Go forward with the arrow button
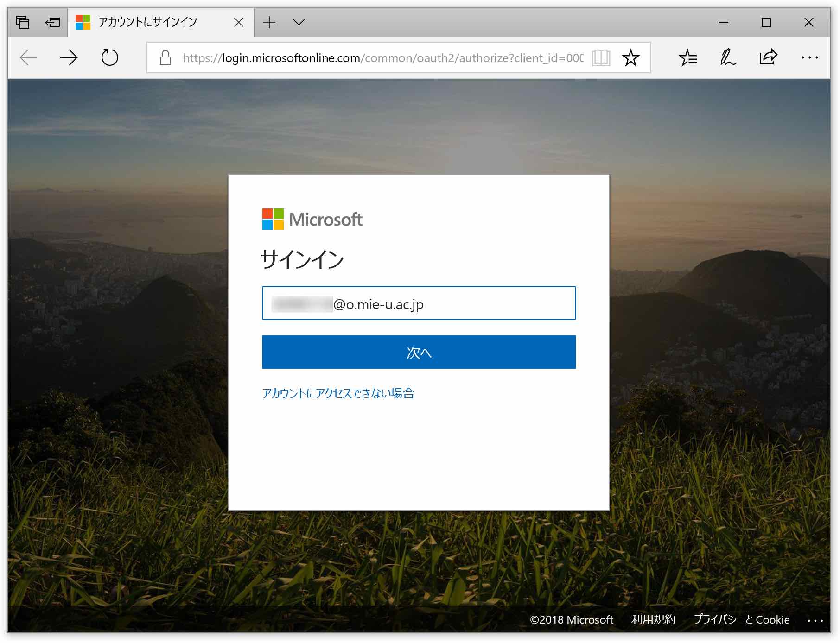This screenshot has height=643, width=840. (x=69, y=57)
